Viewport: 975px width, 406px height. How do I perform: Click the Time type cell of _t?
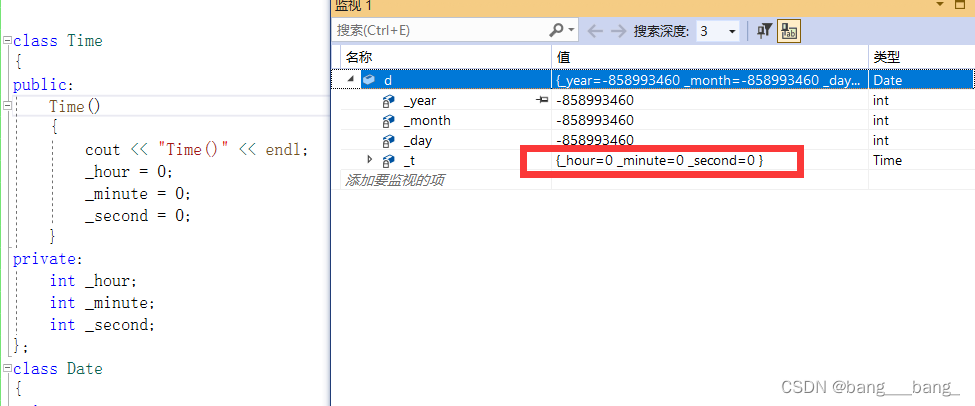tap(887, 160)
